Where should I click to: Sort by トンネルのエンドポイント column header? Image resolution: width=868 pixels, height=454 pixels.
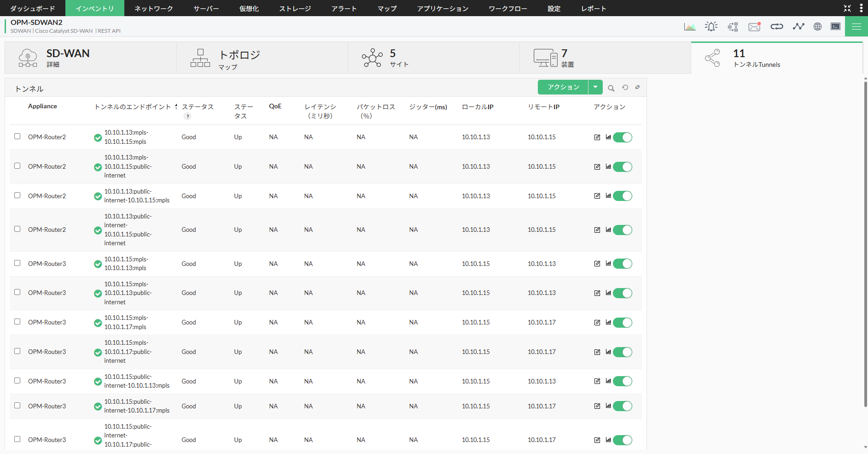tap(133, 106)
